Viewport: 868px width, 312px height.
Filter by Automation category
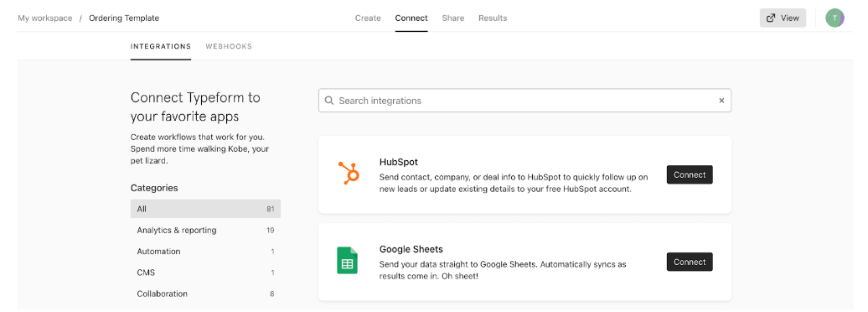coord(205,251)
